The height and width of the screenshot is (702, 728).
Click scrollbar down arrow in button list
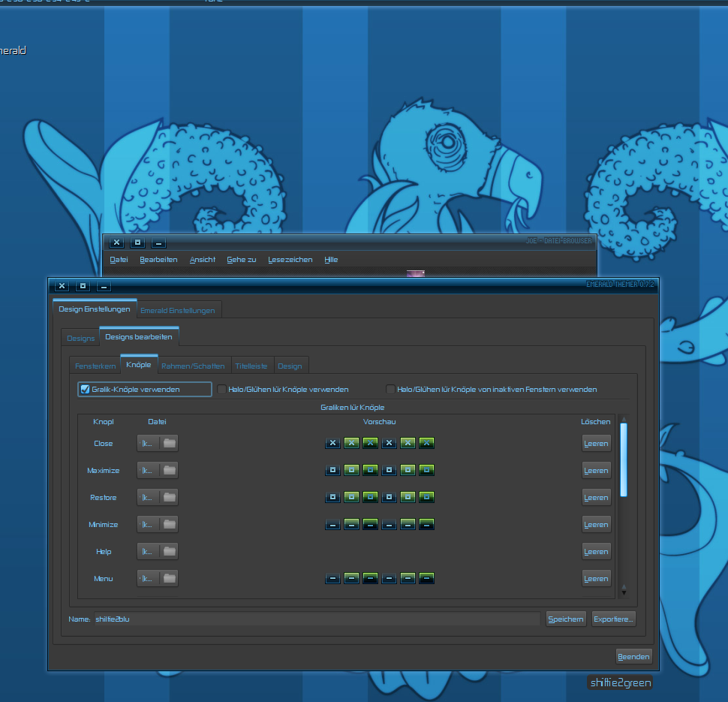point(624,592)
